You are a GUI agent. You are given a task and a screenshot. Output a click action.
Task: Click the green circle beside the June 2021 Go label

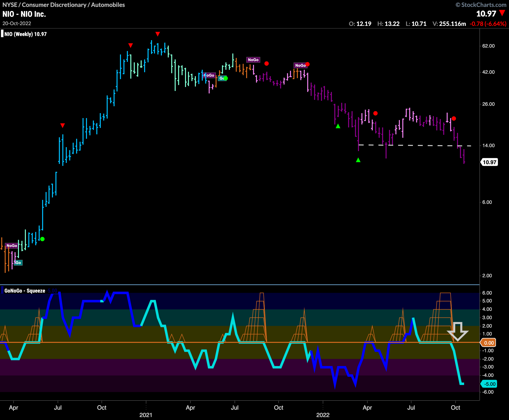[x=225, y=78]
